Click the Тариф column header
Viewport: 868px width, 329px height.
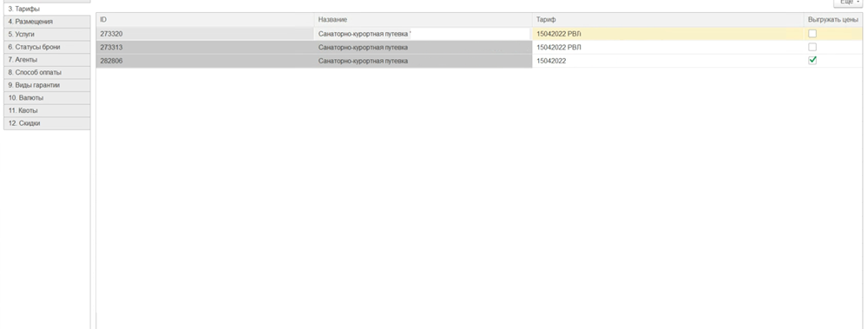point(668,20)
